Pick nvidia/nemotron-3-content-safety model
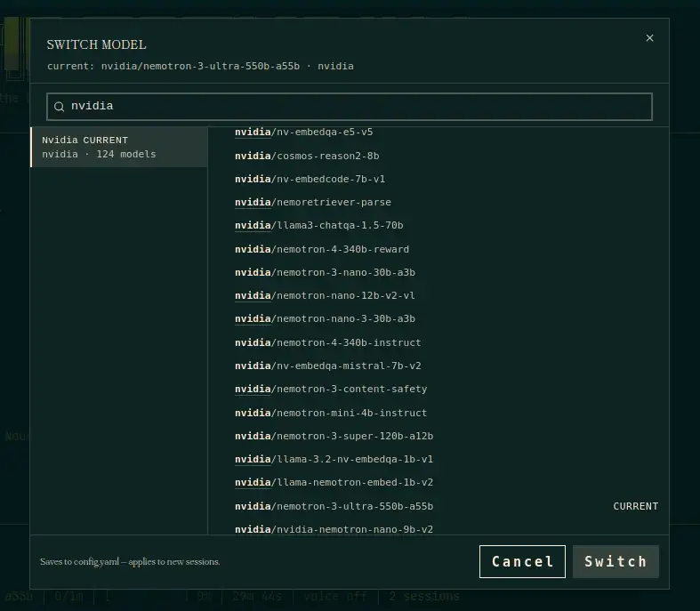The height and width of the screenshot is (611, 700). tap(439, 389)
